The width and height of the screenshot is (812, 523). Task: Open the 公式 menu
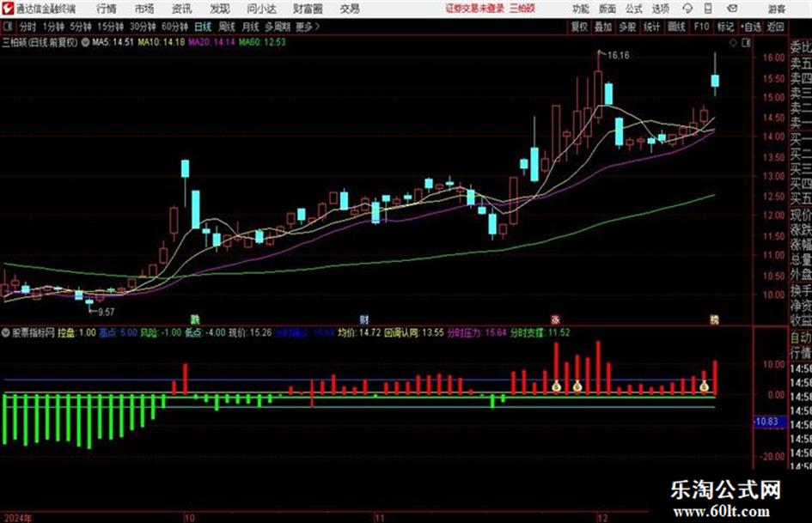[x=634, y=9]
